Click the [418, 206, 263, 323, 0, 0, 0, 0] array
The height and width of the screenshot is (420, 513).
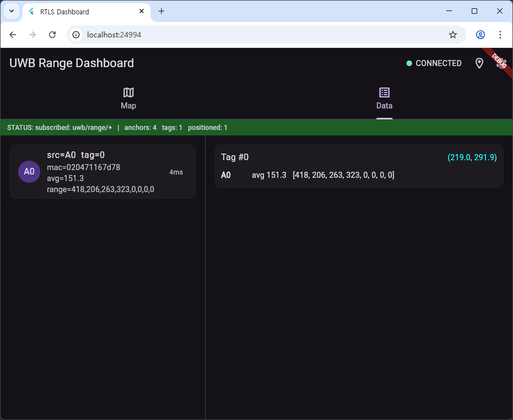pyautogui.click(x=343, y=175)
